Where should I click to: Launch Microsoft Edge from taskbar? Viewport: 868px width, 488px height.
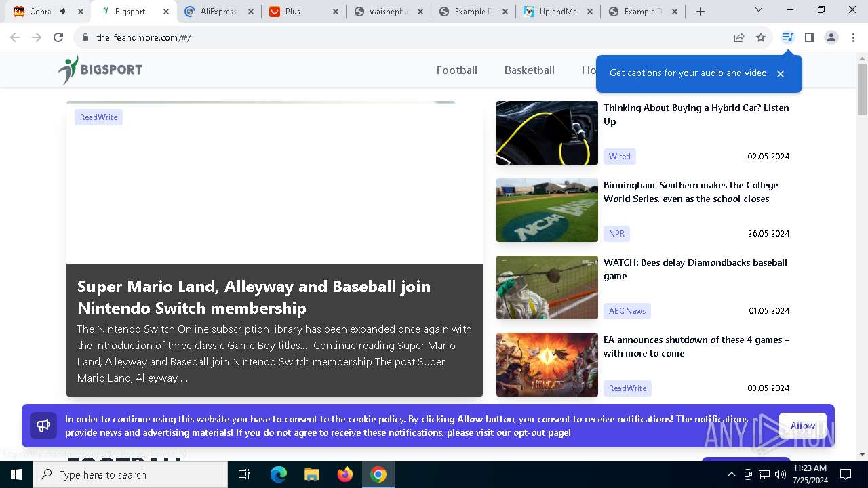(x=279, y=474)
